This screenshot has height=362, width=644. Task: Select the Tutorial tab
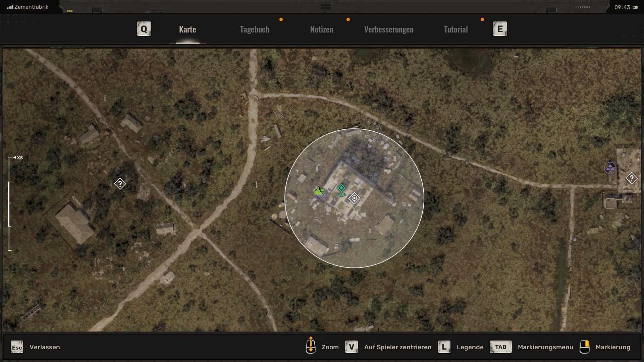(455, 29)
